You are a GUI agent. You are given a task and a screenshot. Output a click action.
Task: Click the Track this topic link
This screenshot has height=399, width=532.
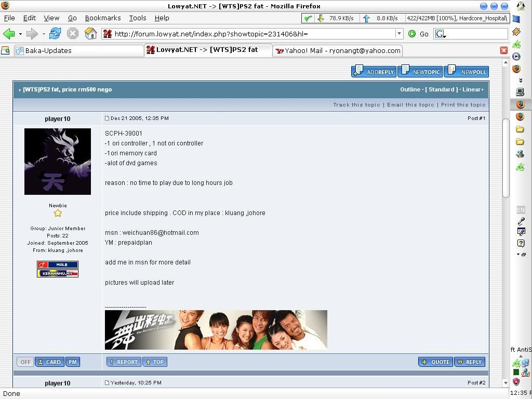pos(356,104)
